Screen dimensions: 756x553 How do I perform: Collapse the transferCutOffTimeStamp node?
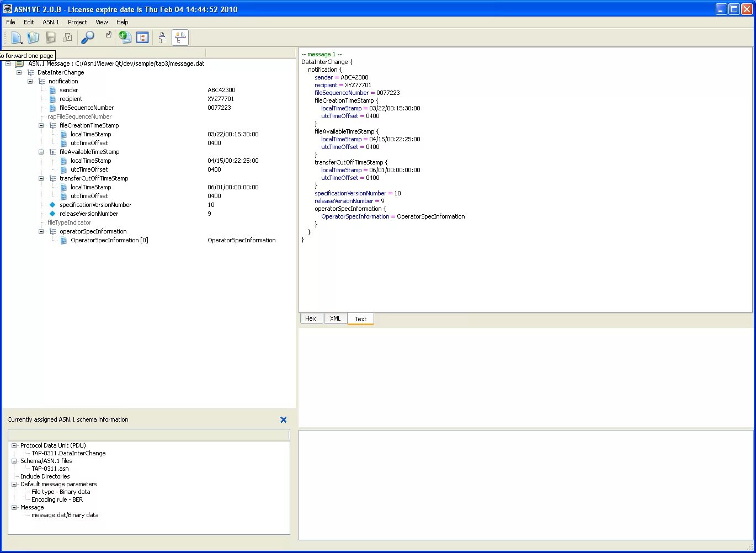[x=41, y=178]
